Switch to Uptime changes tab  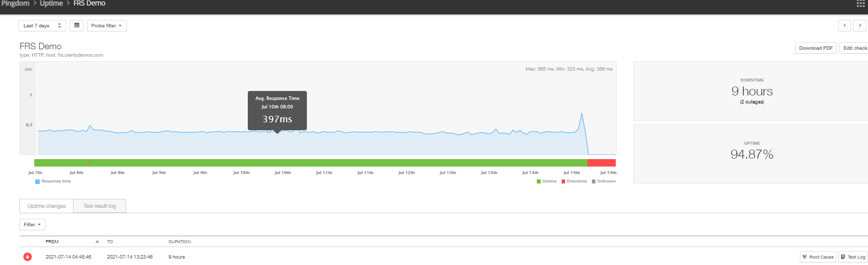tap(46, 206)
